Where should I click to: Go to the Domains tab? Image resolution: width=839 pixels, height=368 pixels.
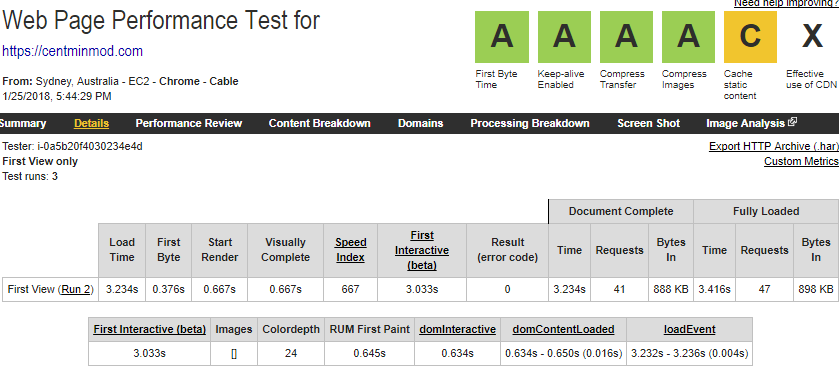point(421,124)
